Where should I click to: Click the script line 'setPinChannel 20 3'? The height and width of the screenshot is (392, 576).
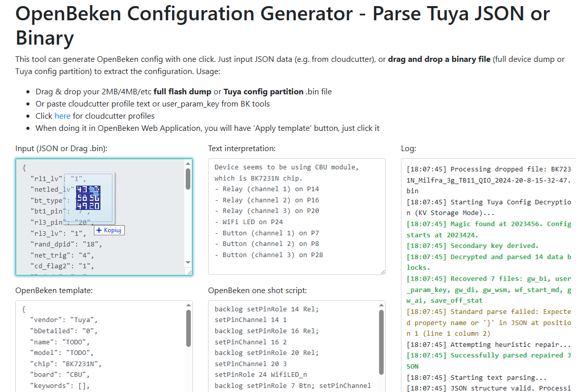pos(251,364)
